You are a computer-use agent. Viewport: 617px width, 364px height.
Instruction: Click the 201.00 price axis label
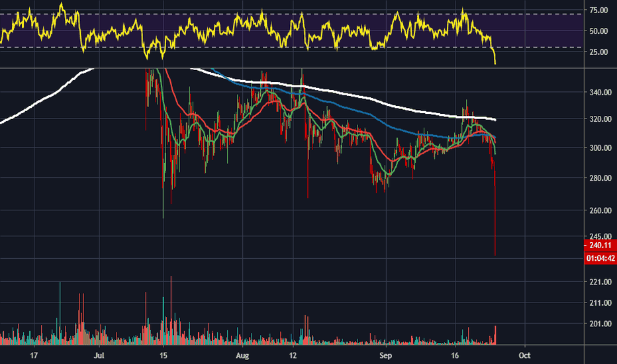click(x=600, y=324)
